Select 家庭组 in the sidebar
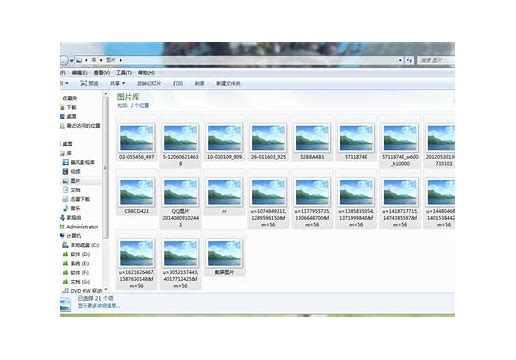 tap(71, 217)
